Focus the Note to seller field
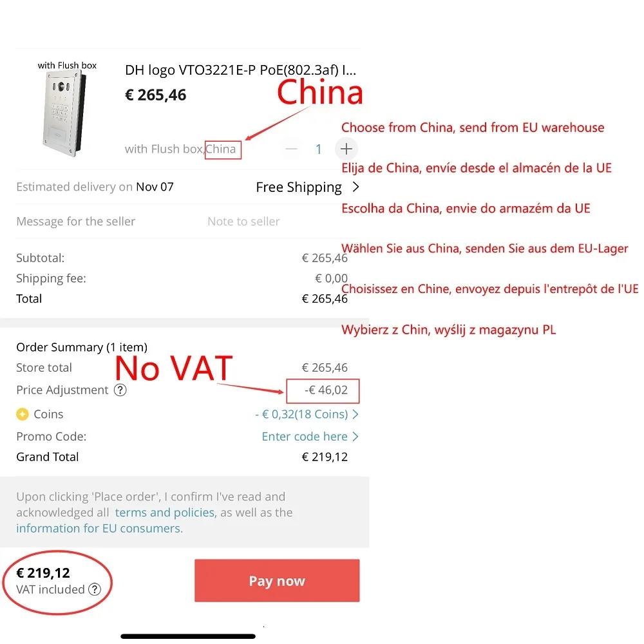The image size is (644, 644). tap(243, 222)
